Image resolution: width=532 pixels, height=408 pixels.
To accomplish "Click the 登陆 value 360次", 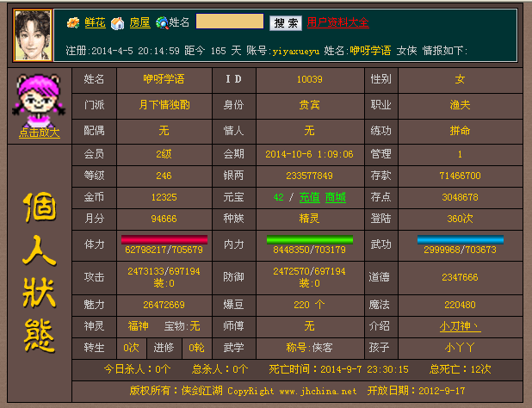I will pyautogui.click(x=460, y=219).
